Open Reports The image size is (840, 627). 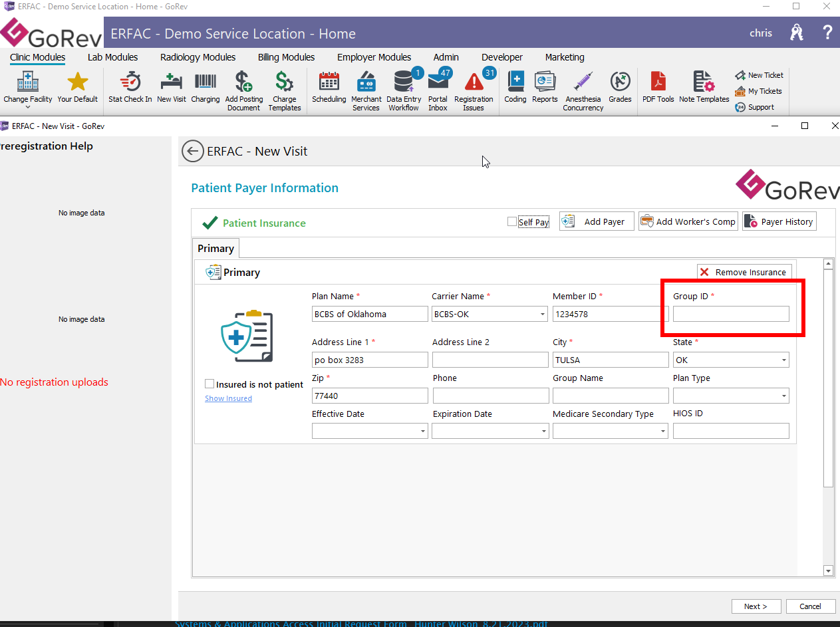coord(545,88)
